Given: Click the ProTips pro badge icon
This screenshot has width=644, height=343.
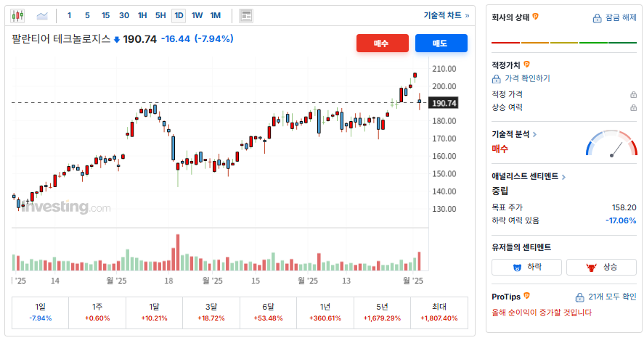Looking at the screenshot, I should click(x=526, y=296).
